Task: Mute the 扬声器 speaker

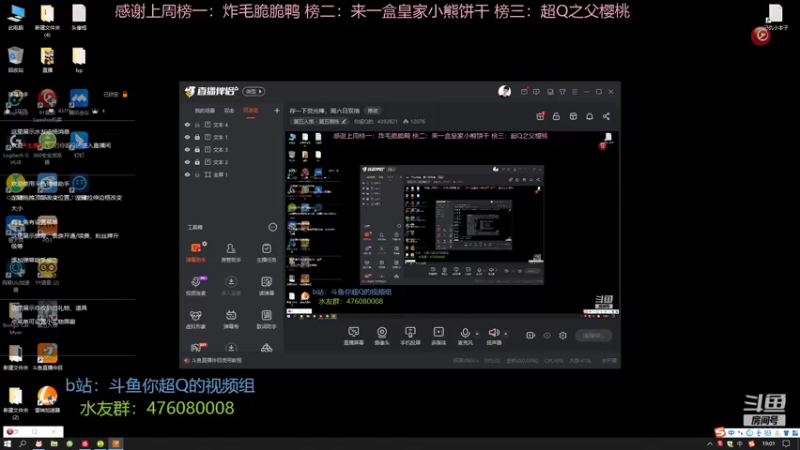Action: click(493, 336)
